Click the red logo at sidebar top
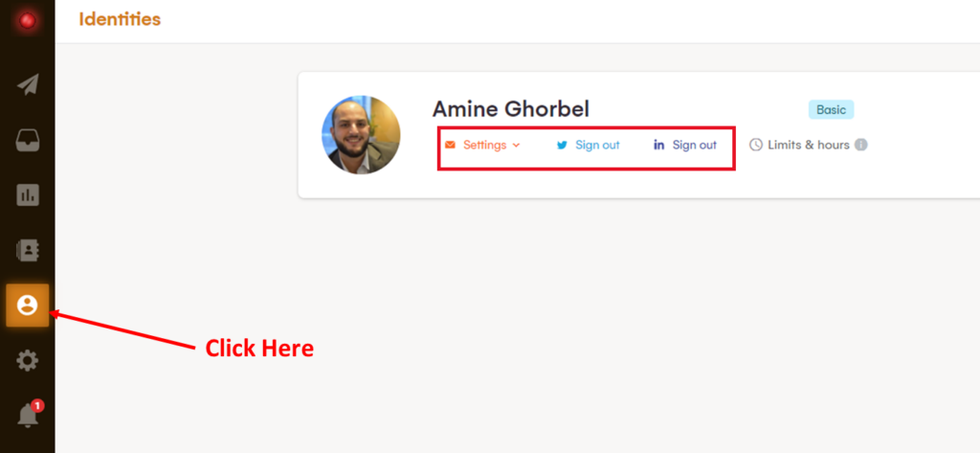 point(28,20)
